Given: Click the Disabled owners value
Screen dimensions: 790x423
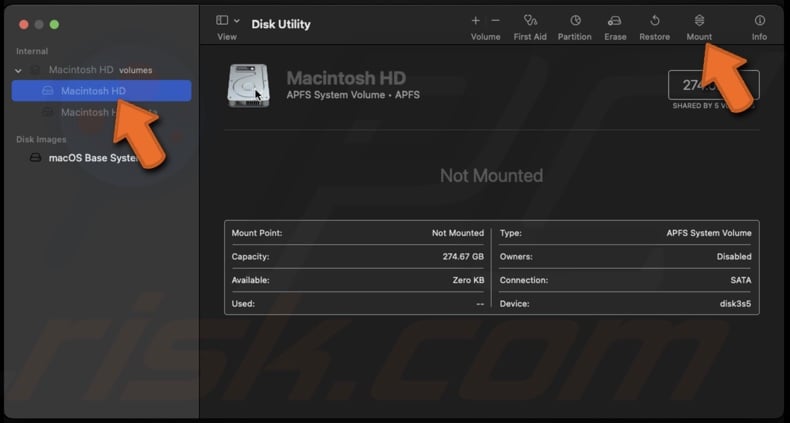Looking at the screenshot, I should tap(734, 257).
